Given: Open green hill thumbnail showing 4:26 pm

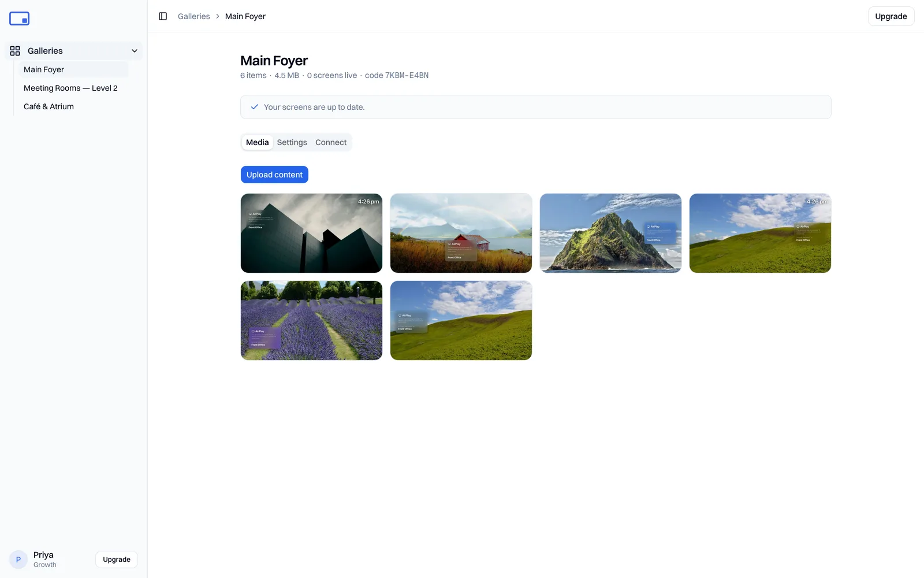Looking at the screenshot, I should click(x=760, y=233).
